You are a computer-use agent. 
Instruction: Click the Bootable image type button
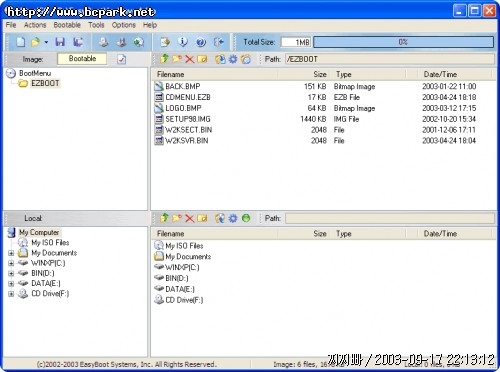click(x=82, y=59)
